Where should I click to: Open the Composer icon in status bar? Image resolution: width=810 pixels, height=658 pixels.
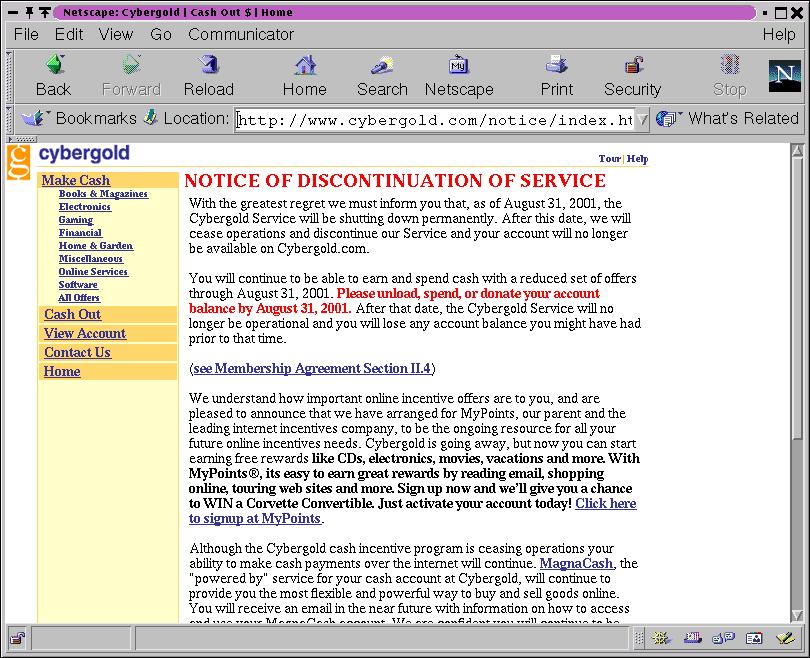coord(784,637)
